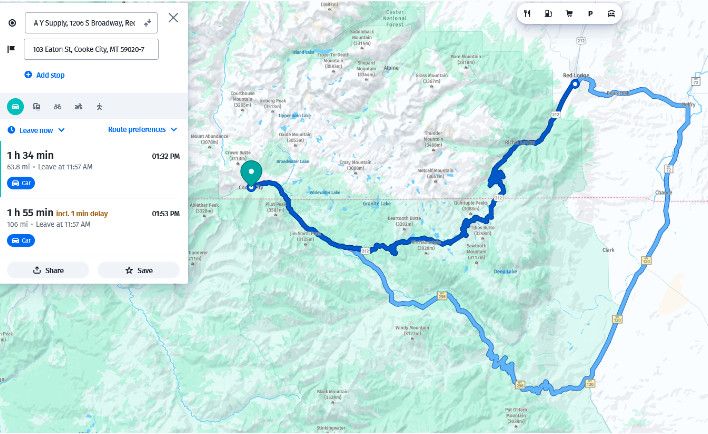This screenshot has height=434, width=708.
Task: Switch to truck routing mode
Action: coord(37,107)
